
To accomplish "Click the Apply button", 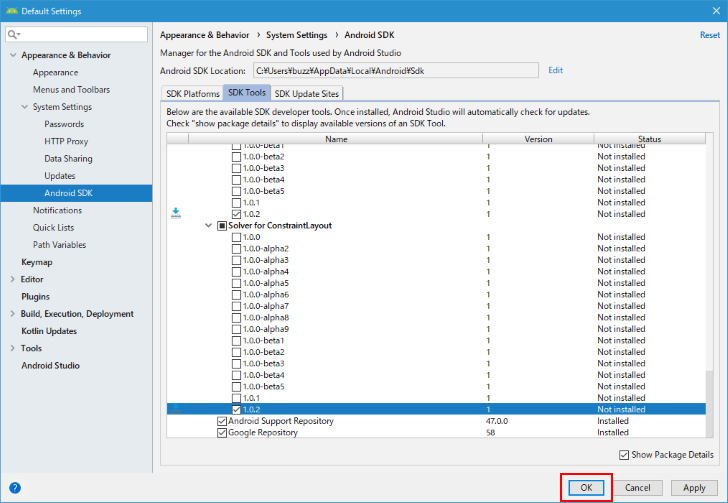I will pos(694,488).
